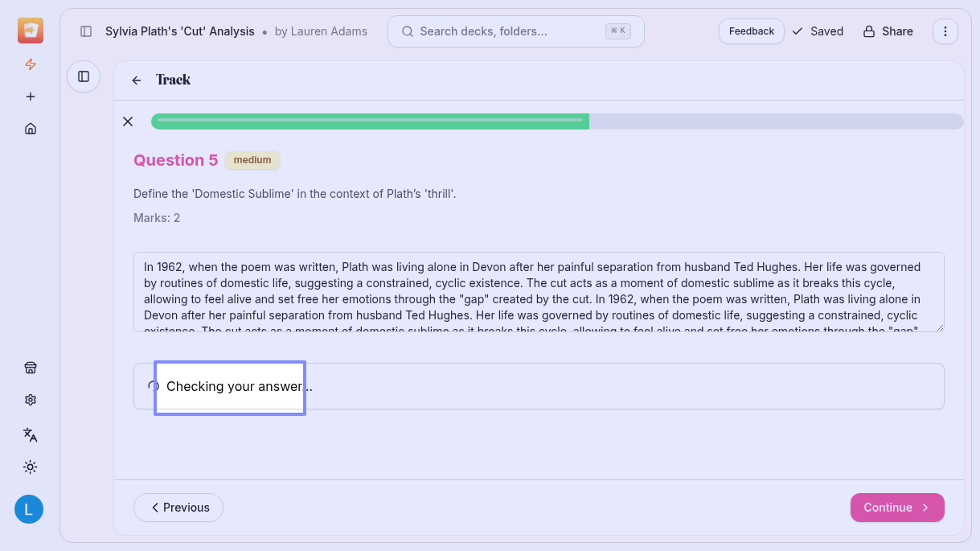Click the Search decks, folders field
Screen dimensions: 980x551
pos(515,31)
